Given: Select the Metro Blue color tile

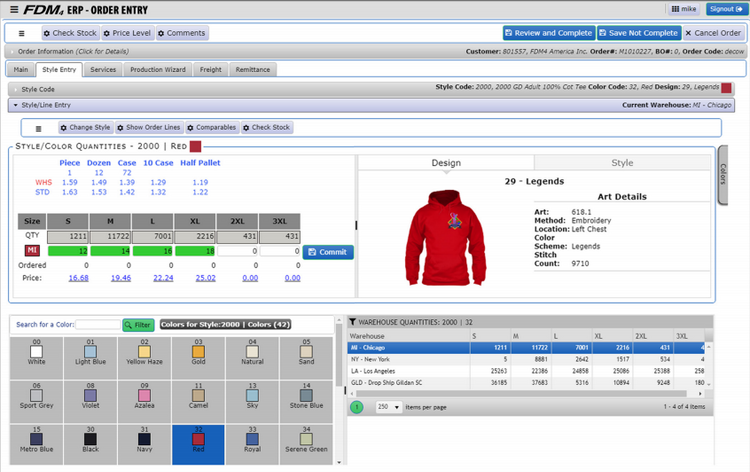Looking at the screenshot, I should pos(36,445).
